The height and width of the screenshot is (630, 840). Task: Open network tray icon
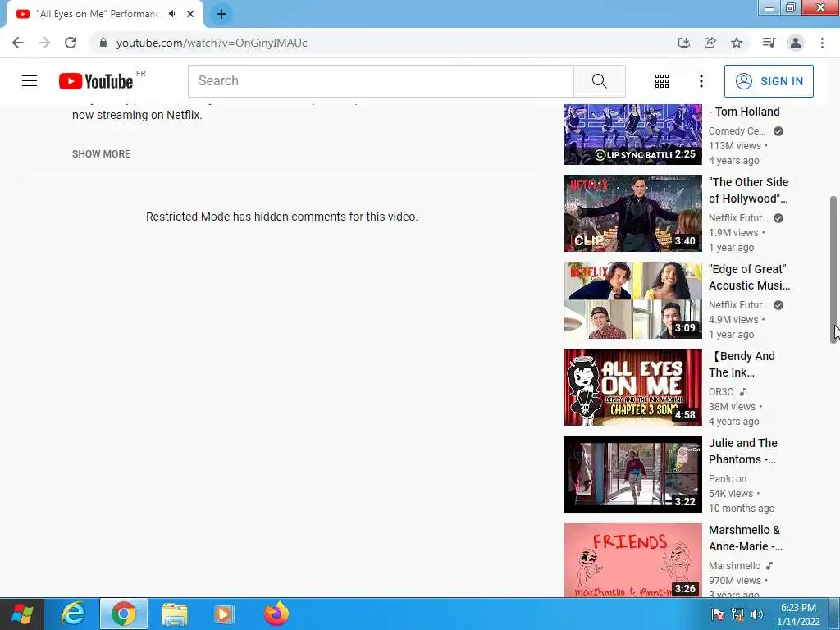tap(737, 614)
